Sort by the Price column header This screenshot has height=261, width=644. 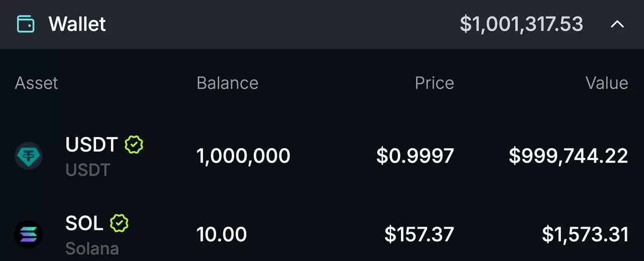(x=435, y=83)
